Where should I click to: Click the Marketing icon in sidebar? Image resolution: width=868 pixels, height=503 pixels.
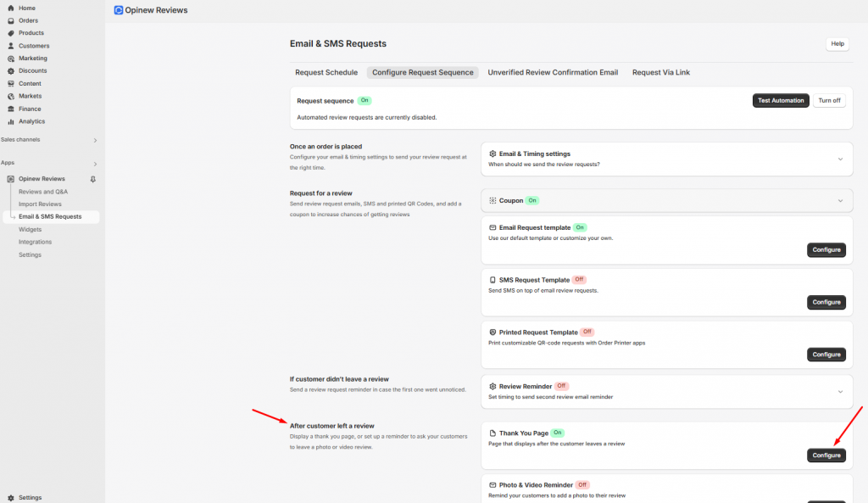10,59
